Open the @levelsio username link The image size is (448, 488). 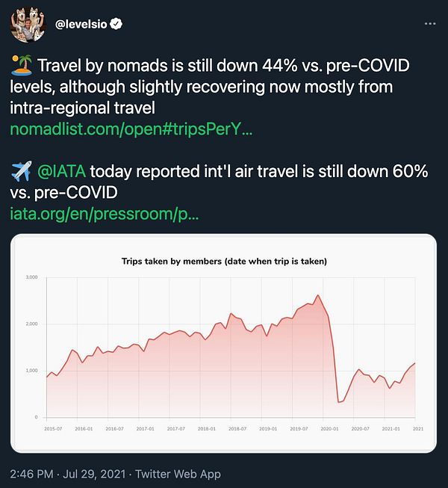click(81, 24)
